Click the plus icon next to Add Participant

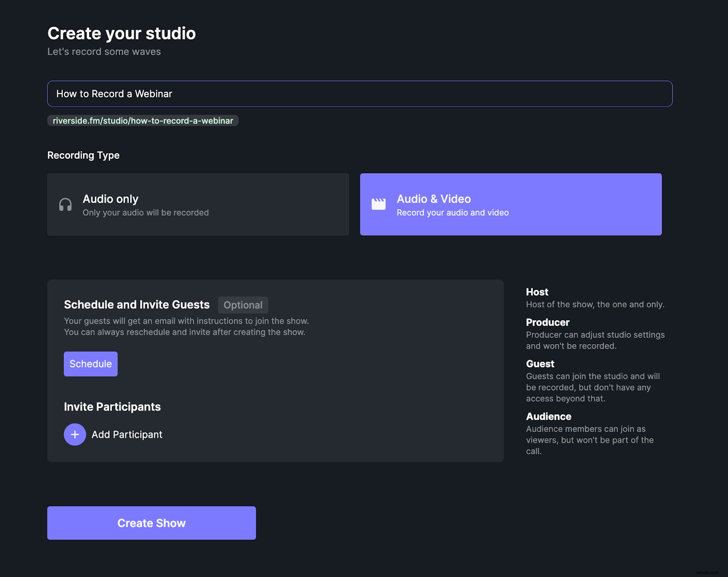tap(75, 434)
